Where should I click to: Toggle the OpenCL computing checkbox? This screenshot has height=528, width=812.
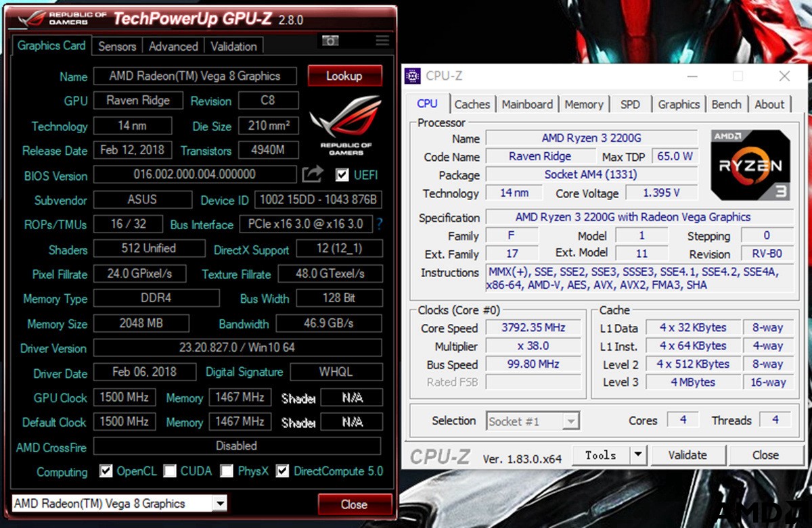coord(106,471)
